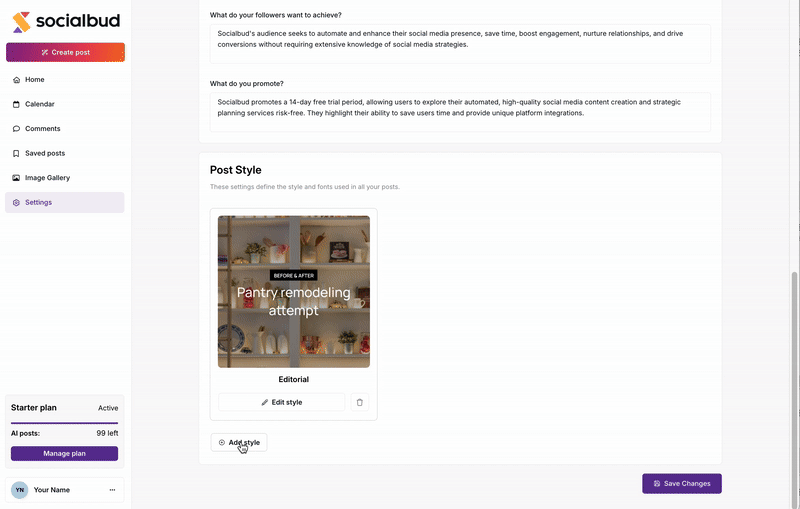Click the Saved posts bookmark icon
Image resolution: width=800 pixels, height=509 pixels.
coord(16,153)
